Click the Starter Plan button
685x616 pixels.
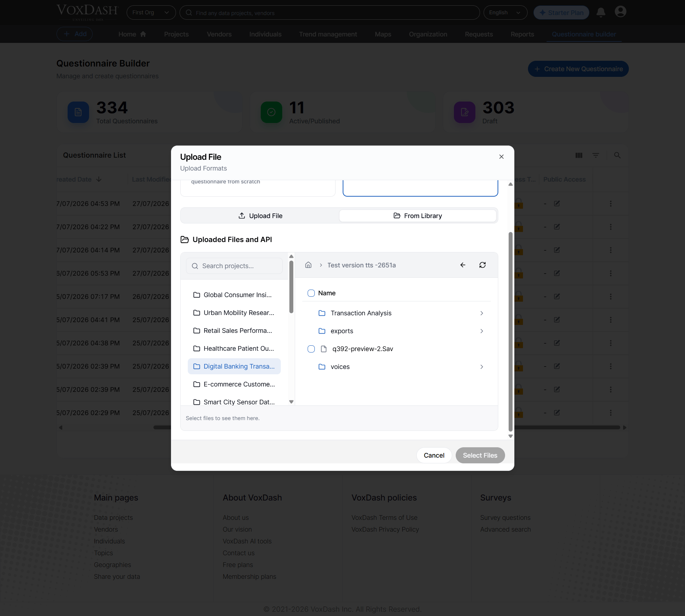tap(561, 13)
